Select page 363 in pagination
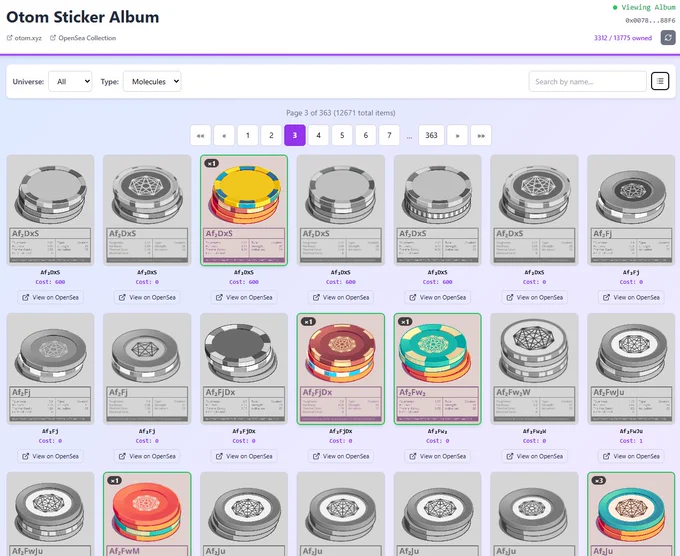This screenshot has height=556, width=680. click(x=431, y=135)
